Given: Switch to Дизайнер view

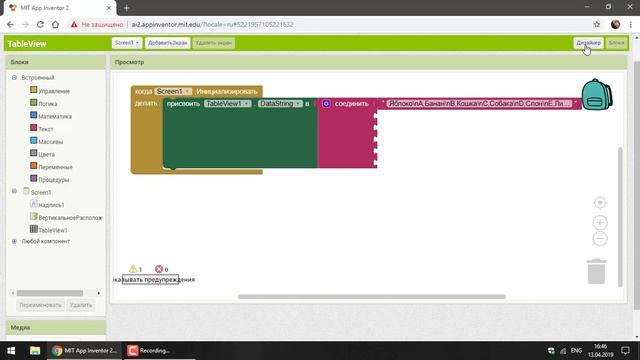Looking at the screenshot, I should [588, 43].
